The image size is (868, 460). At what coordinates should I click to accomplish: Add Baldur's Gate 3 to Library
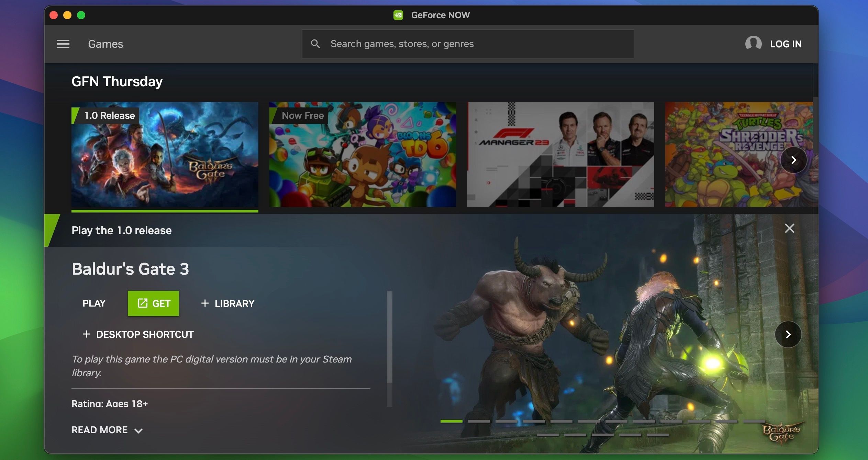click(x=228, y=303)
